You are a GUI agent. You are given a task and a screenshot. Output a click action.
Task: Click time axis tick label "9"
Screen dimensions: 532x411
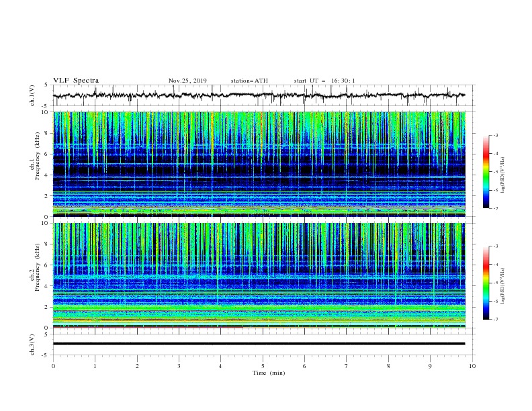pos(430,366)
